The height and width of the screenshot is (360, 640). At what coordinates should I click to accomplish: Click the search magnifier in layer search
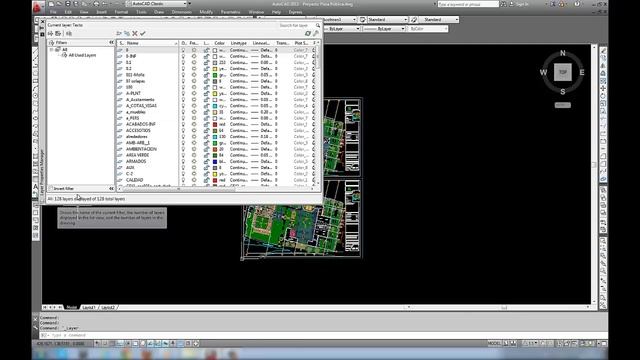[318, 25]
